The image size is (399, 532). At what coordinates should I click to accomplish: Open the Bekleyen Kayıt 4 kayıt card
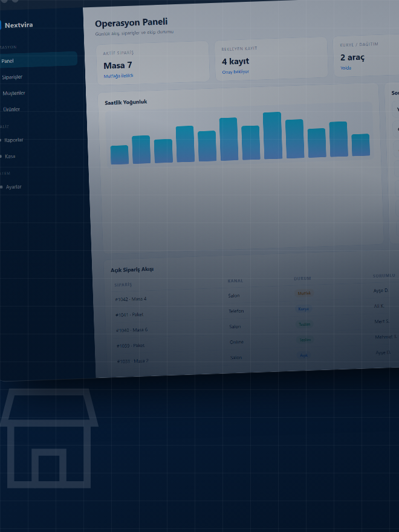point(271,59)
